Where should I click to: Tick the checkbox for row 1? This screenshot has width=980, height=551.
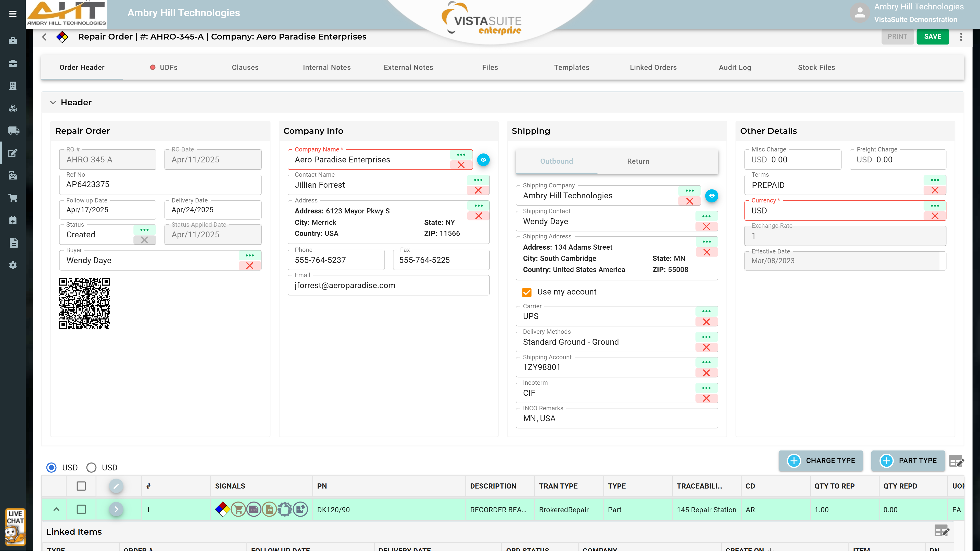tap(81, 509)
